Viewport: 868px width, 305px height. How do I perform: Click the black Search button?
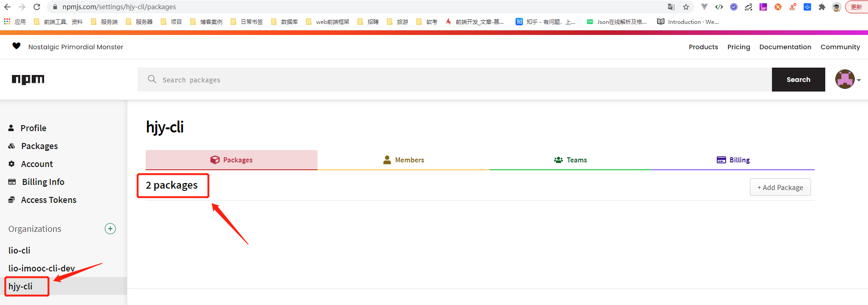tap(798, 80)
